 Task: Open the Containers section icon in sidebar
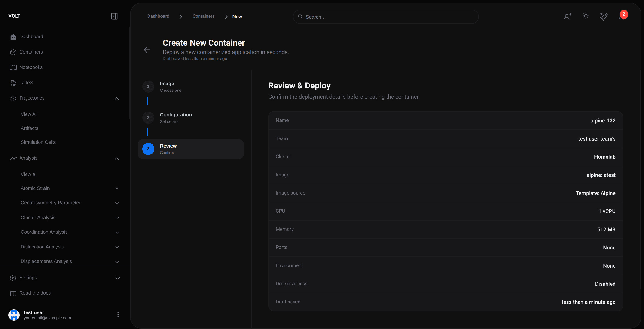click(13, 52)
